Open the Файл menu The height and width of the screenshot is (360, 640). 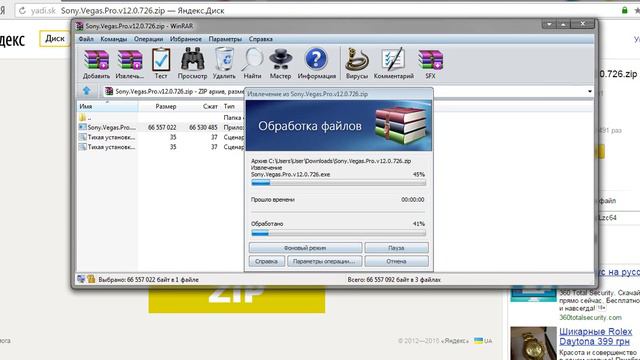(x=86, y=39)
